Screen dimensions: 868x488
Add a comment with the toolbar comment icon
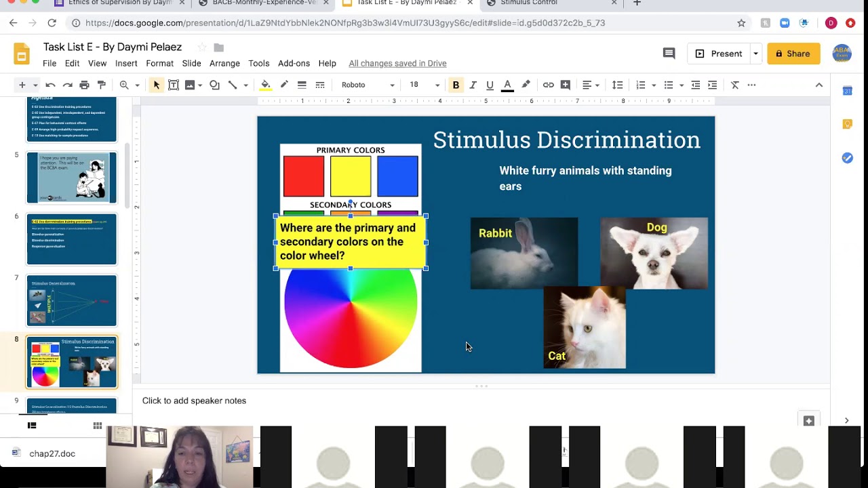(x=566, y=85)
